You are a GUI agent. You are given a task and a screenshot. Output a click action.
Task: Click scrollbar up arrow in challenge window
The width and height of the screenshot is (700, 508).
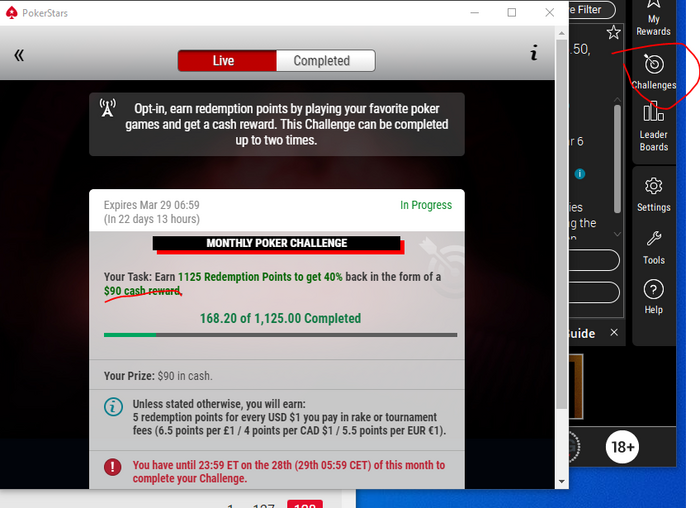point(562,33)
